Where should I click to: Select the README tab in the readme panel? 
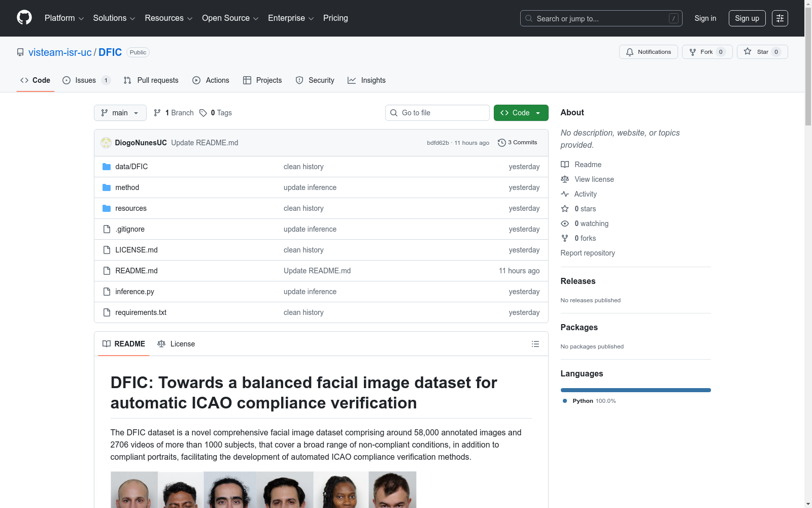124,344
